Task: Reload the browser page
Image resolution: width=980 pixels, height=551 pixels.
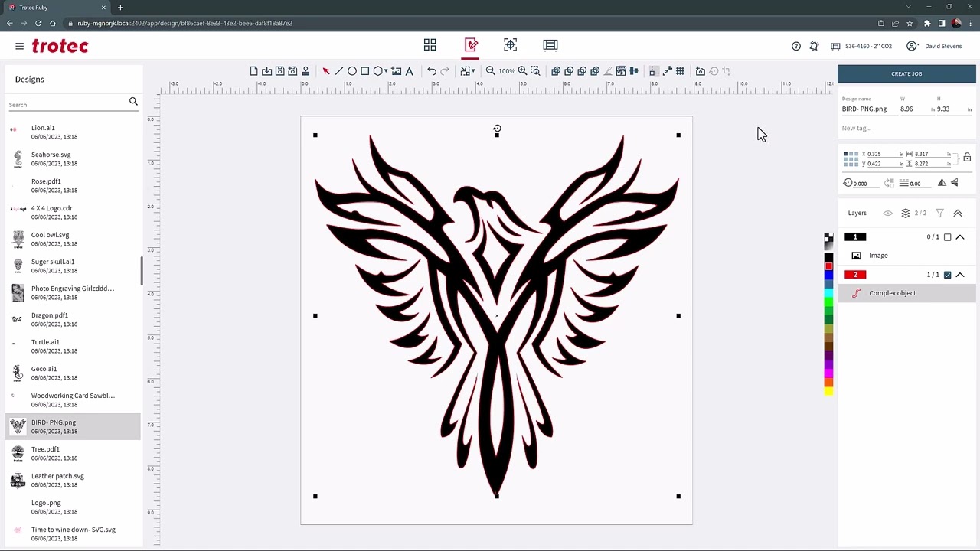Action: tap(38, 23)
